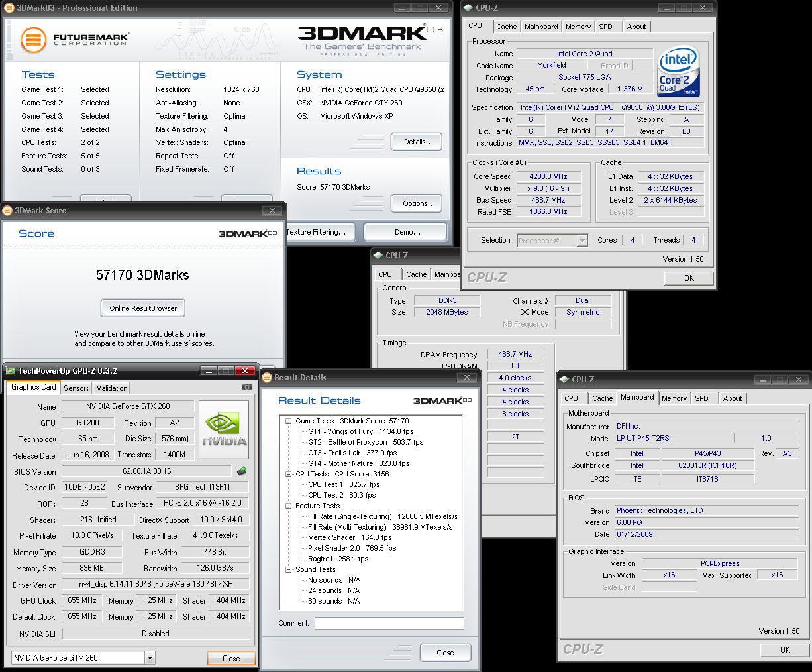Click the Intel Core 2 Quad logo

pos(679,72)
